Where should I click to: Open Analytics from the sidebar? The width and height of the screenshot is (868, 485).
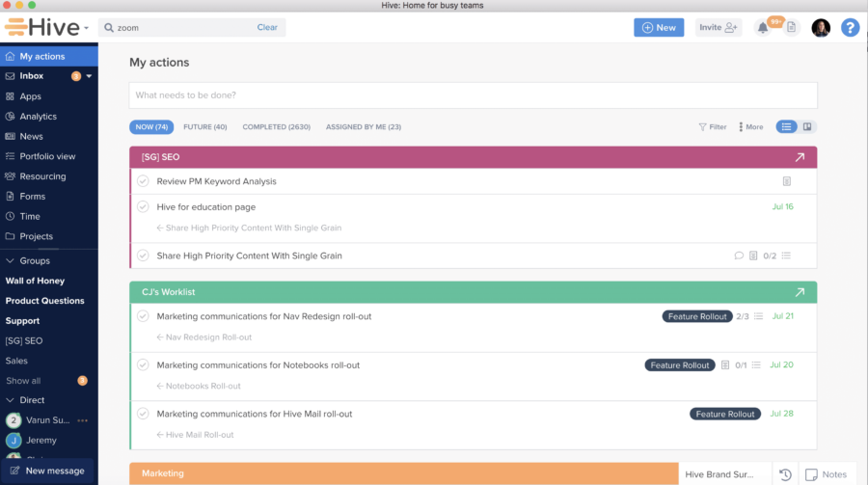(38, 117)
